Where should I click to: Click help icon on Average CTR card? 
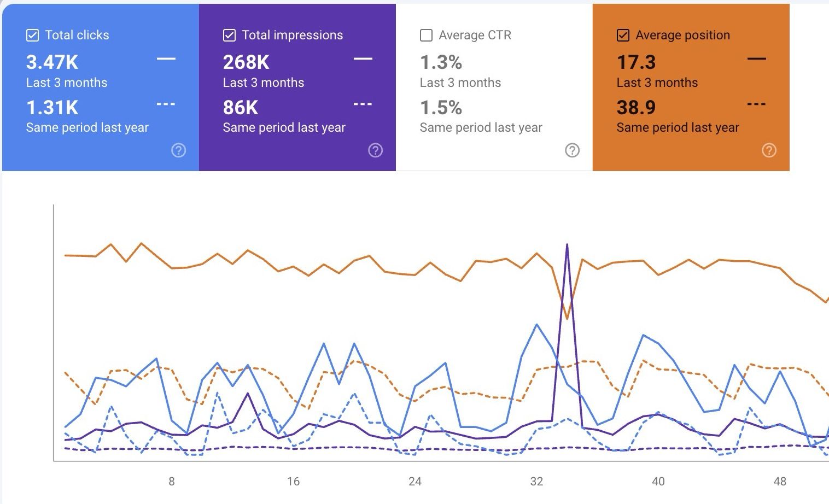[x=572, y=150]
